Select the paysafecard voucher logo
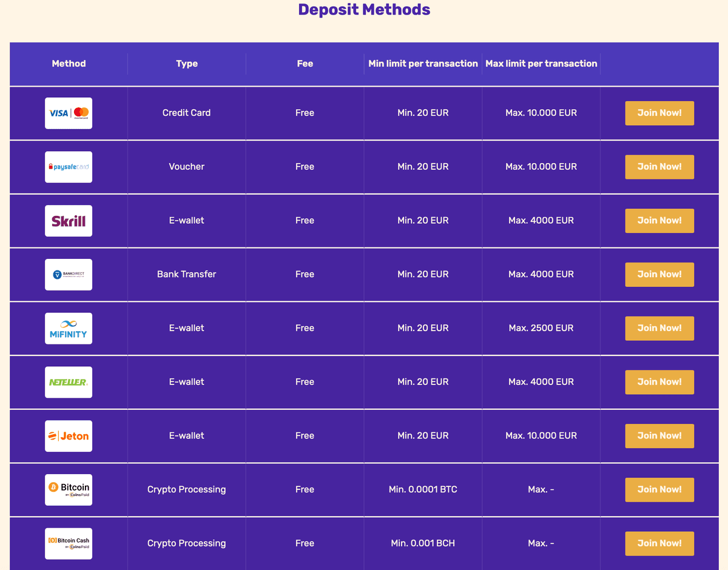 point(68,167)
